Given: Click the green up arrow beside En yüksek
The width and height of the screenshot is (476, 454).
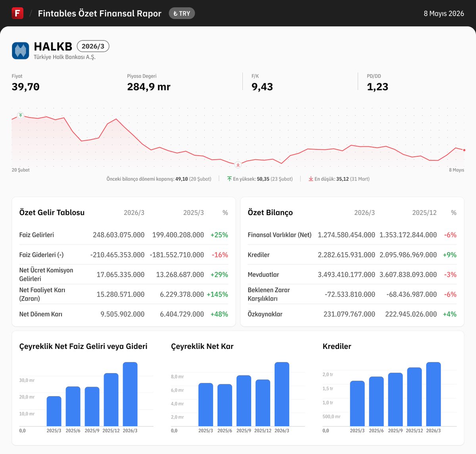Looking at the screenshot, I should 229,179.
